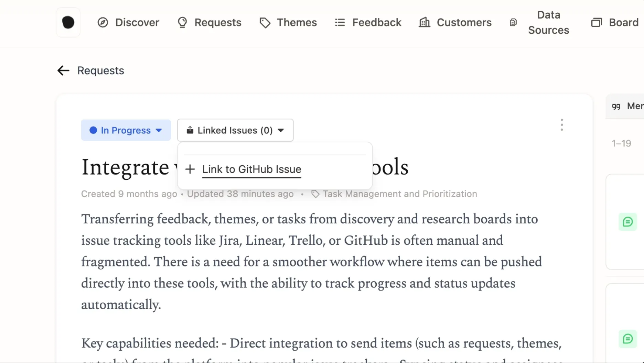Click the In Progress dropdown caret

point(159,131)
